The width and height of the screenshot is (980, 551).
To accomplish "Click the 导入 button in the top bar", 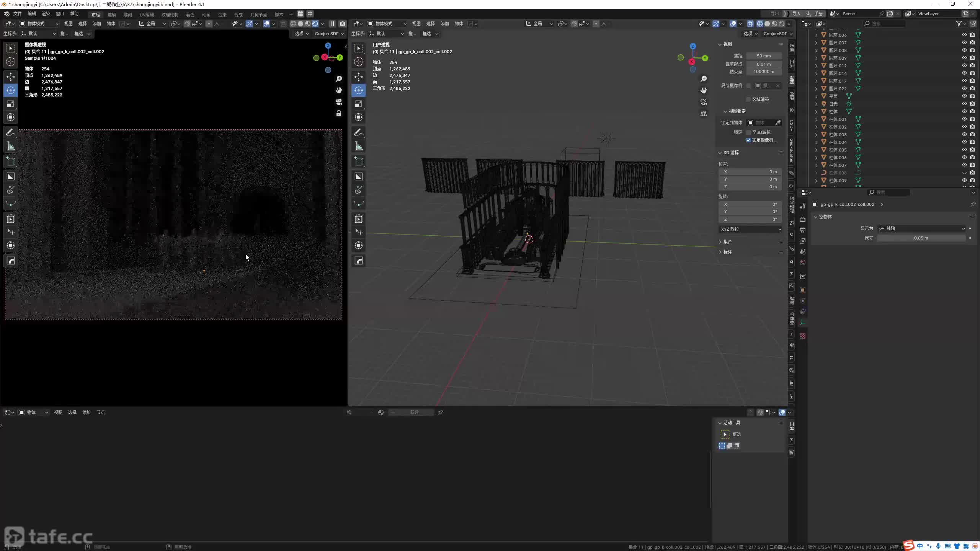I will (x=796, y=14).
